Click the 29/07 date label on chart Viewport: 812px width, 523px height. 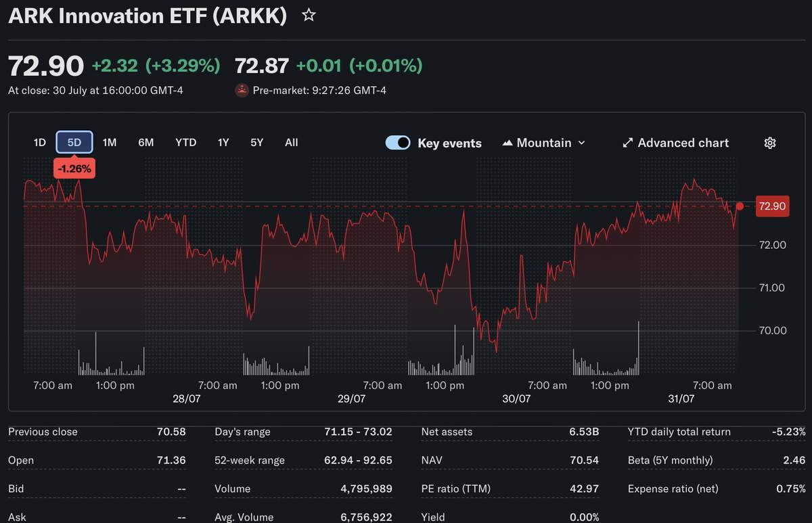pyautogui.click(x=352, y=399)
